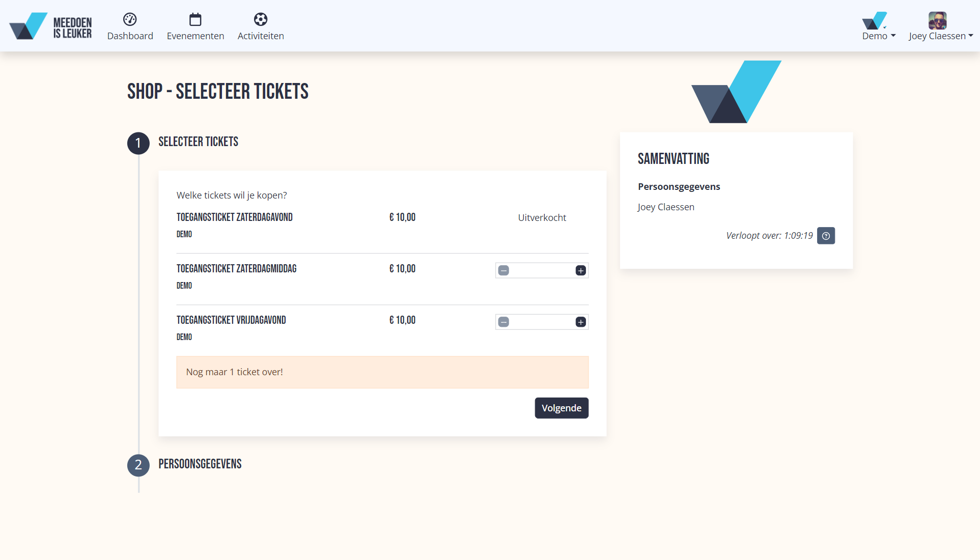Select the step 1 circle marker
Screen dimensions: 980x560
138,143
